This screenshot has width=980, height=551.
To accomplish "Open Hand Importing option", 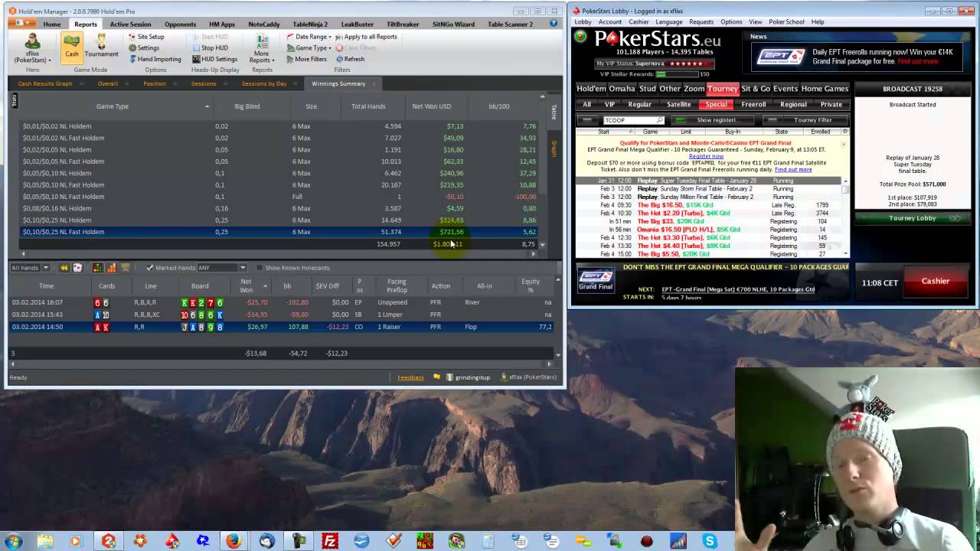I will [154, 59].
